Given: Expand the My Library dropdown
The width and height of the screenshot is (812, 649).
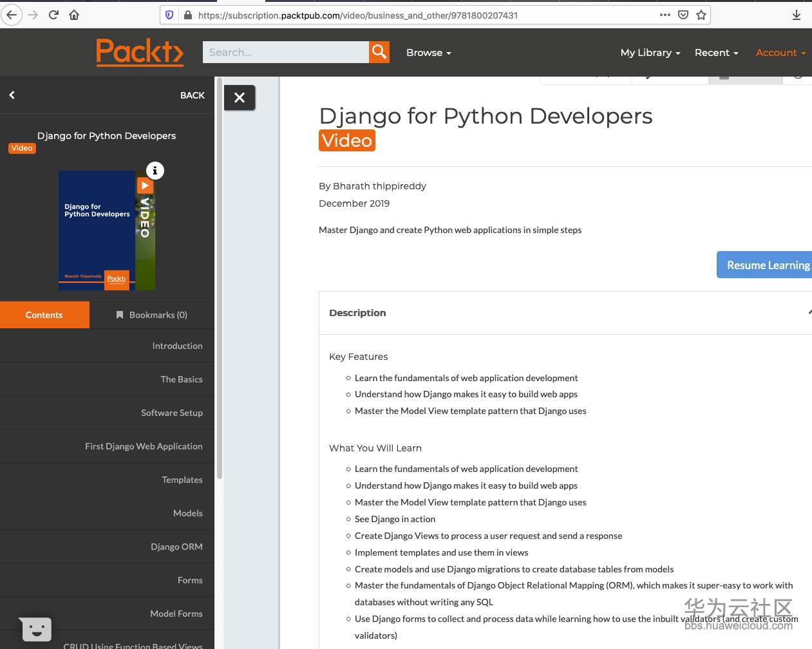Looking at the screenshot, I should point(650,53).
